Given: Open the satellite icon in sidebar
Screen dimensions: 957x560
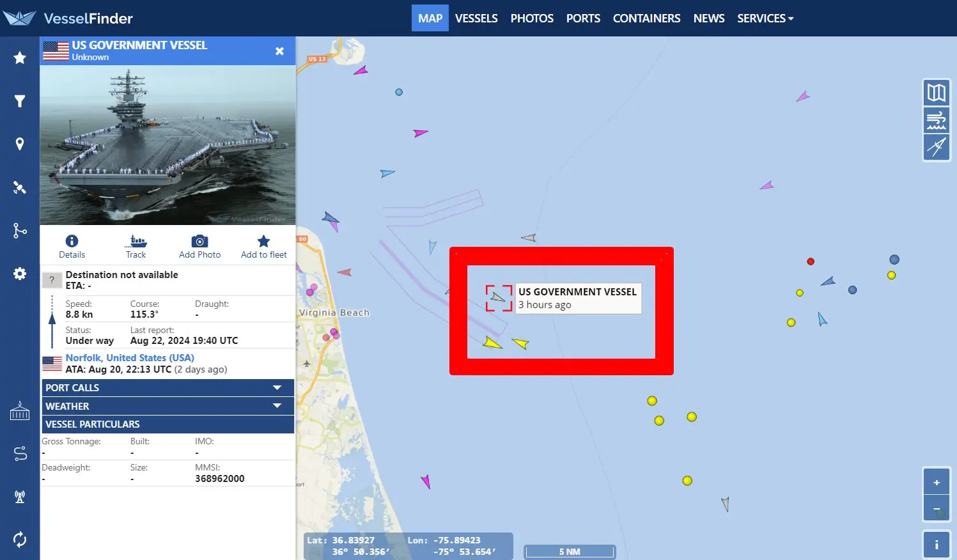Looking at the screenshot, I should 20,187.
